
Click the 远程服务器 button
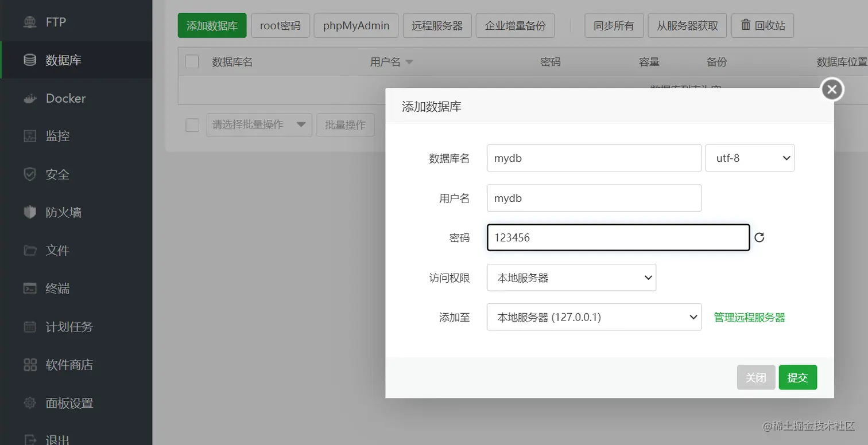pos(437,26)
